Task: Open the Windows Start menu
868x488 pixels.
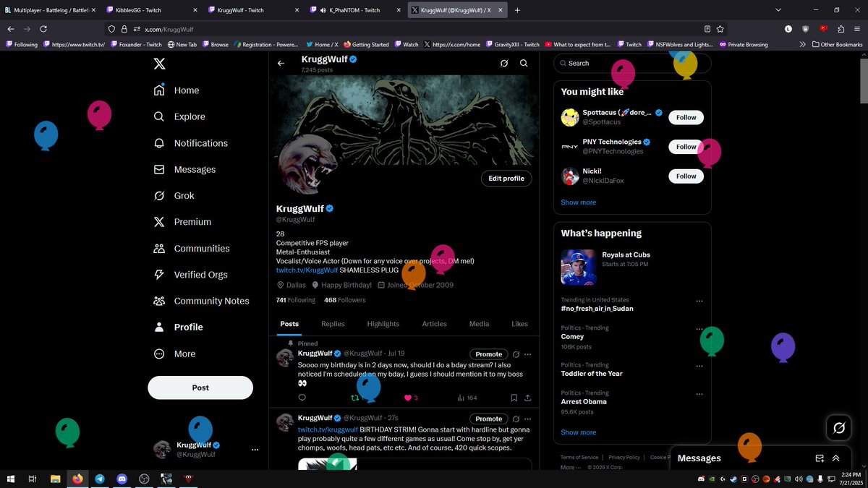Action: [x=12, y=479]
